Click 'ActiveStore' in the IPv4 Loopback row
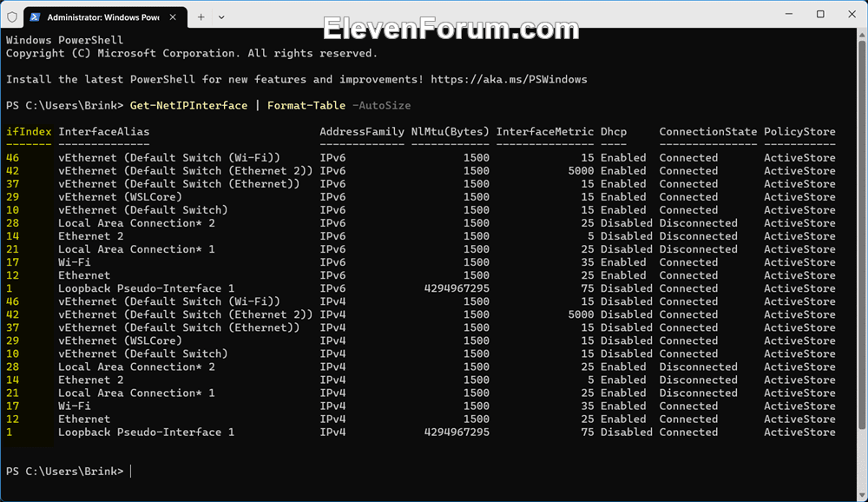 (x=799, y=432)
